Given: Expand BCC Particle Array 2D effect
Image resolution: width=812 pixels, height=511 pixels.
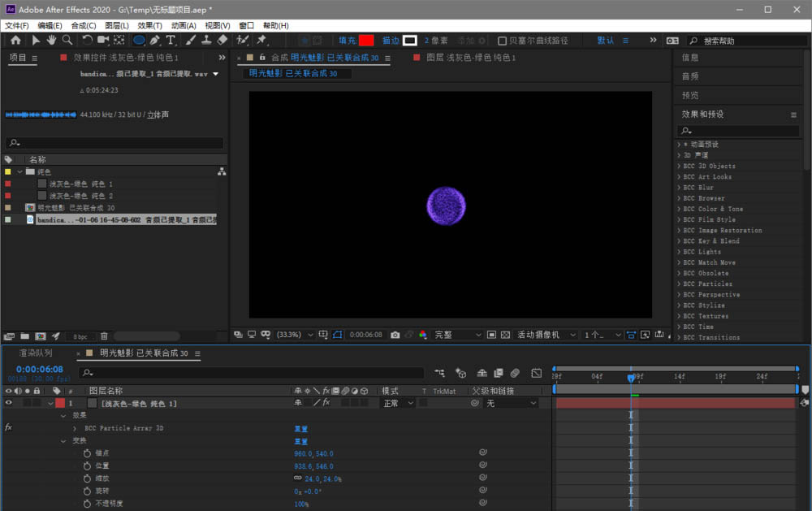Looking at the screenshot, I should coord(75,428).
